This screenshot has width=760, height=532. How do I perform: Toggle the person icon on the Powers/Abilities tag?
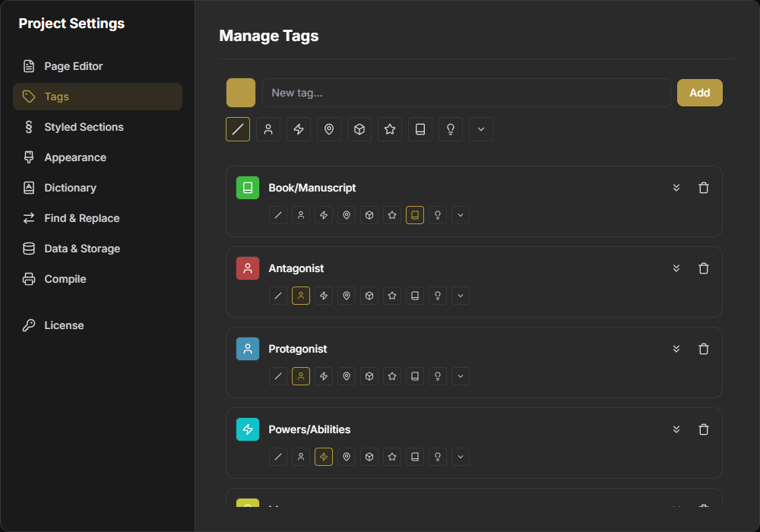pos(300,457)
